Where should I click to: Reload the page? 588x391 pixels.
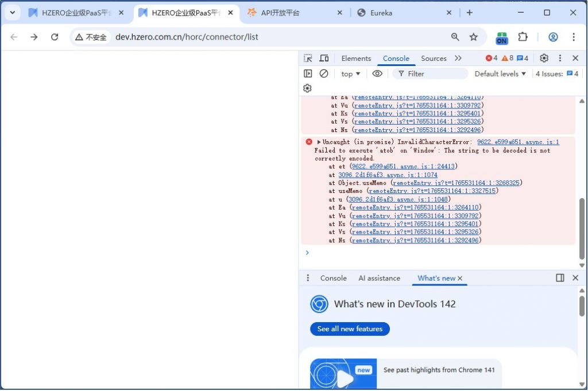tap(55, 37)
